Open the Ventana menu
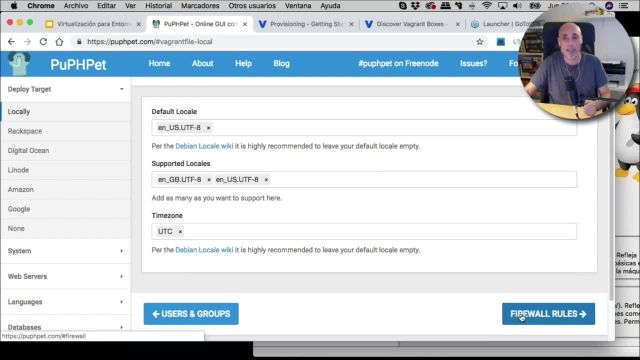The height and width of the screenshot is (360, 640). pos(298,6)
